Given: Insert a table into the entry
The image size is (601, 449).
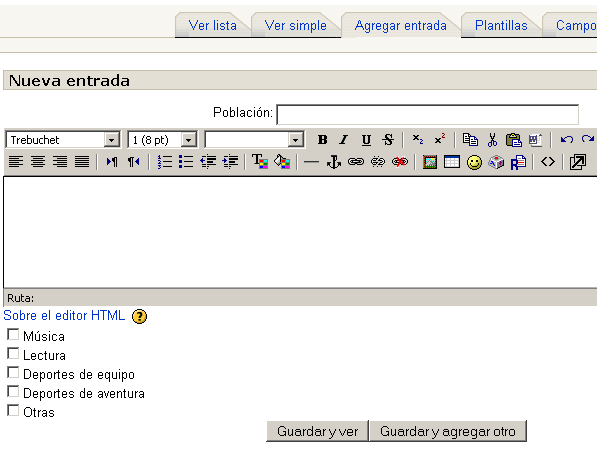Looking at the screenshot, I should (x=452, y=162).
